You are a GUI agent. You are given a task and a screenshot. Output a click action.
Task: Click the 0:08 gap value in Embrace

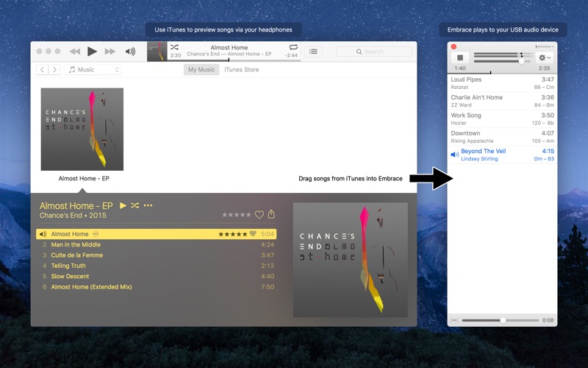pos(548,320)
